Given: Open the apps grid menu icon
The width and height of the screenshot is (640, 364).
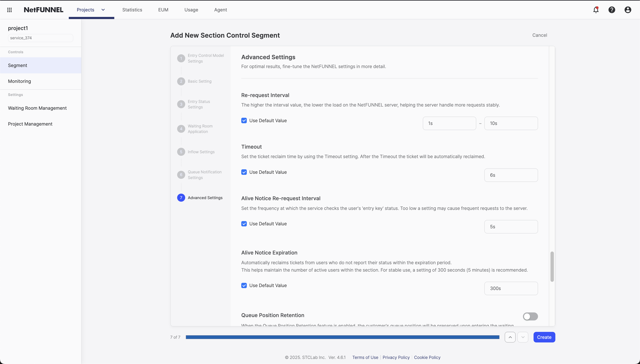Looking at the screenshot, I should tap(10, 10).
